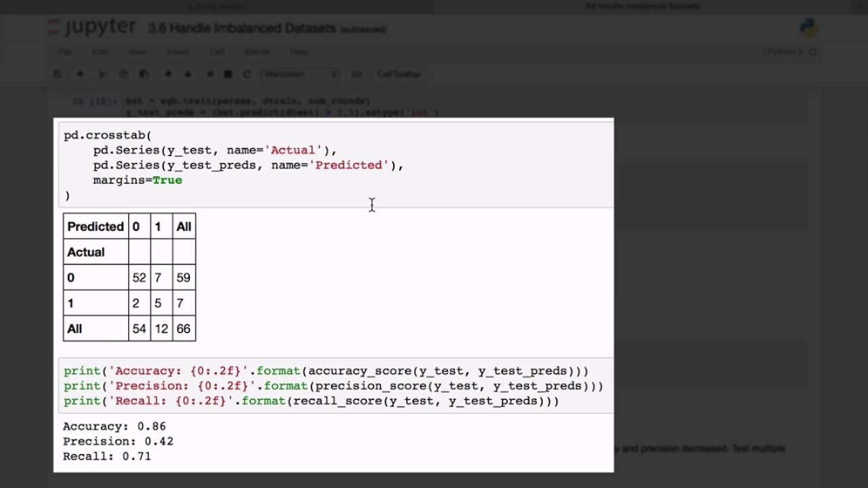Viewport: 868px width, 488px height.
Task: Click the output line Accuracy: 0.86
Action: (115, 426)
